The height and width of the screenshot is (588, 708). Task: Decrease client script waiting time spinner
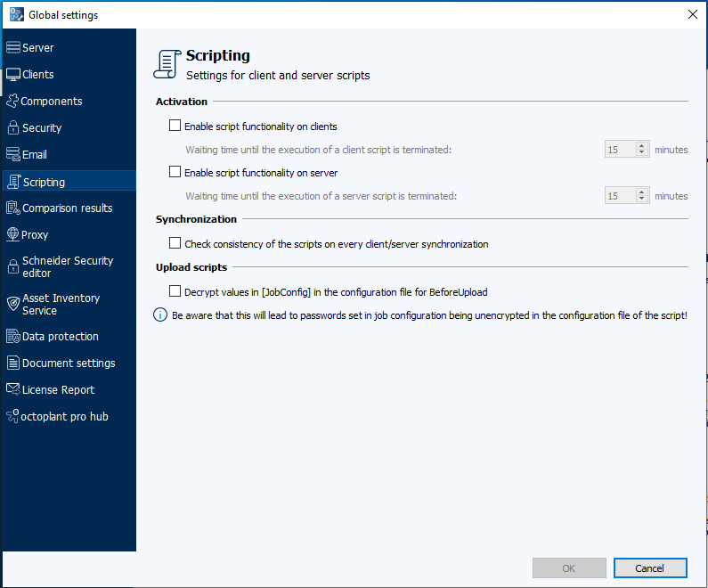coord(641,152)
